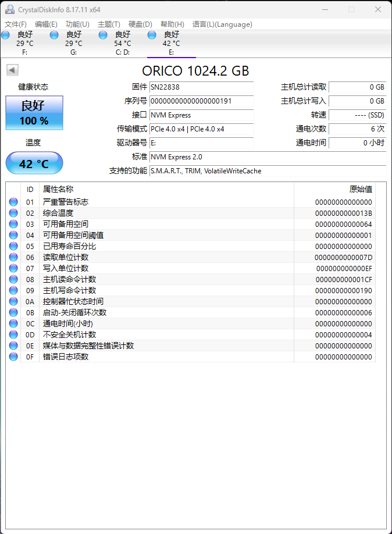Click raw value 00000000000190 of 主机写命令计数
The height and width of the screenshot is (534, 392).
(343, 291)
